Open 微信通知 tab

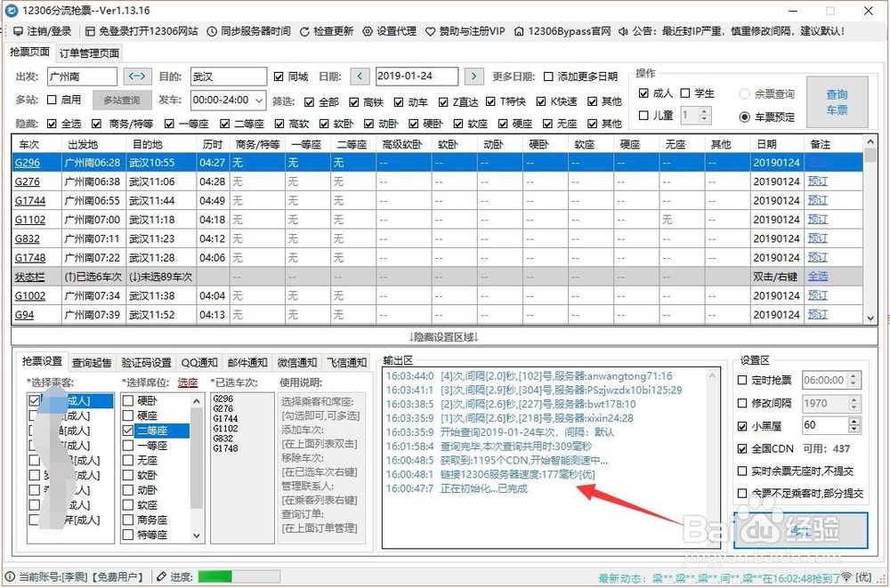pyautogui.click(x=297, y=363)
